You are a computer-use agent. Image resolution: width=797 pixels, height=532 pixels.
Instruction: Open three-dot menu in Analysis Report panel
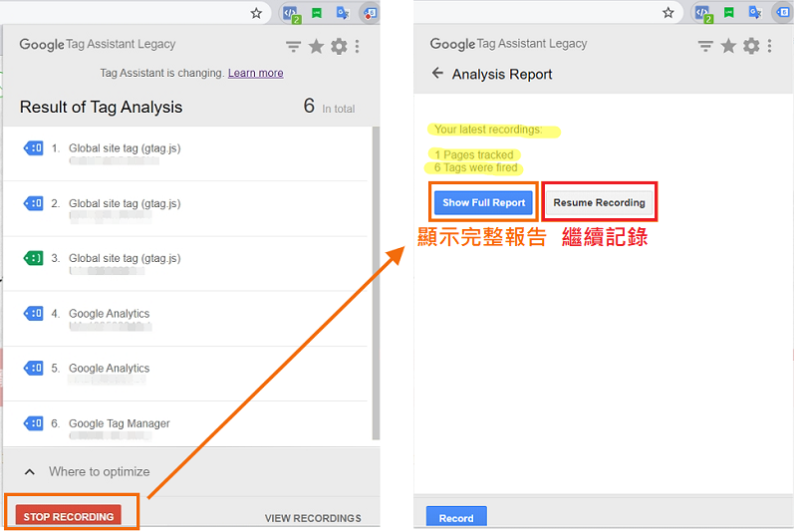pyautogui.click(x=769, y=46)
